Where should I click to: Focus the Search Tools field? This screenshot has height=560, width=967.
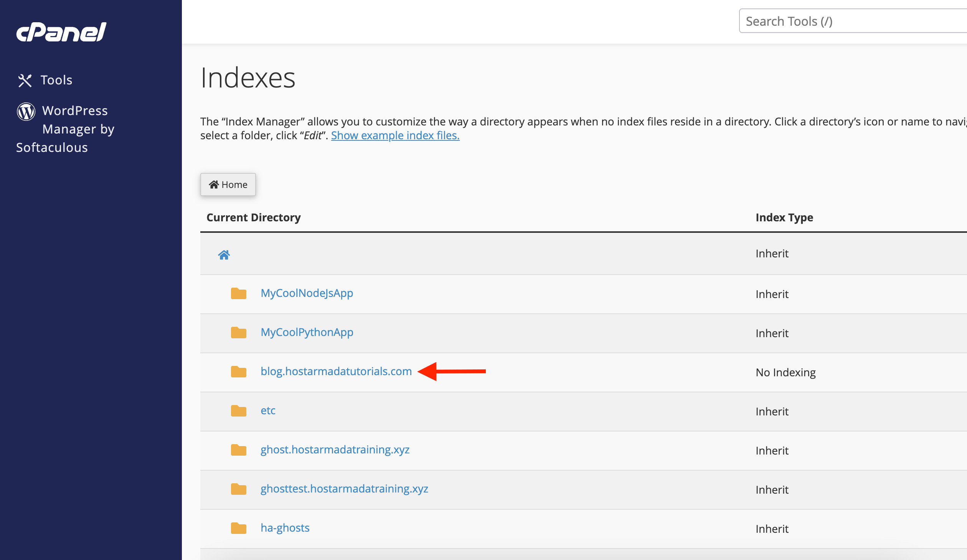tap(853, 21)
